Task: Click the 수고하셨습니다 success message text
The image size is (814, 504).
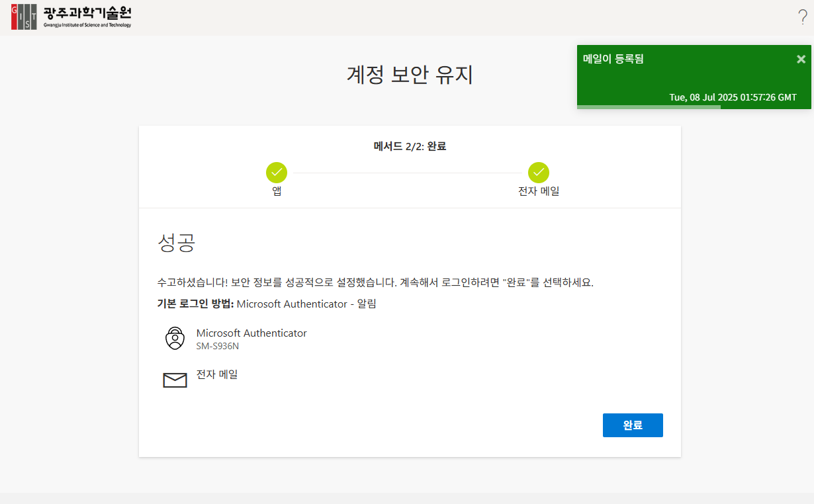Action: (375, 282)
